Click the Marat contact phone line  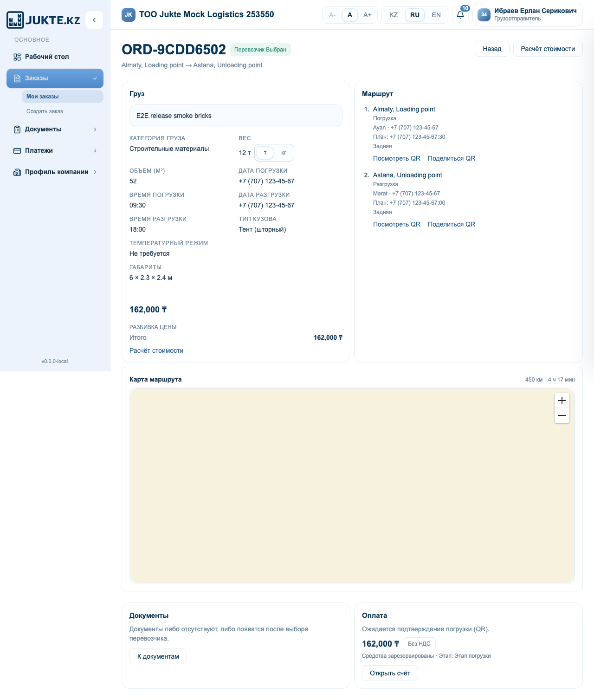pyautogui.click(x=407, y=194)
